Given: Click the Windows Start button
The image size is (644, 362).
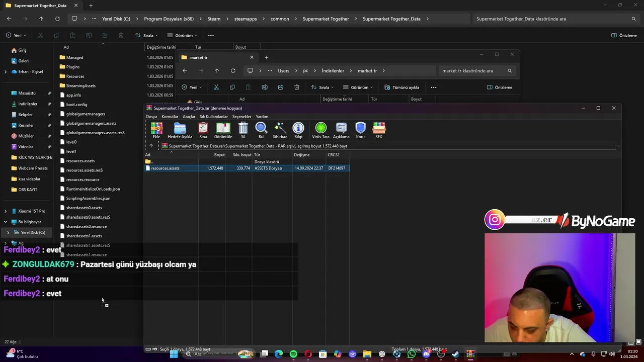Looking at the screenshot, I should [x=174, y=354].
